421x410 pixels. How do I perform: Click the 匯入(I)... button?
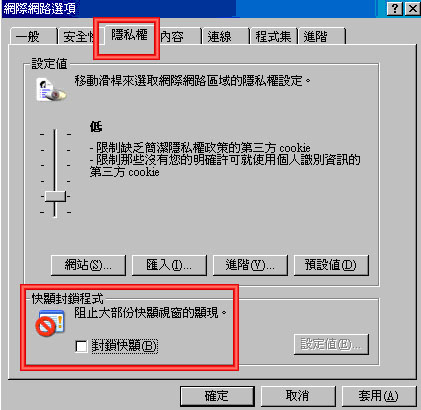coord(169,265)
